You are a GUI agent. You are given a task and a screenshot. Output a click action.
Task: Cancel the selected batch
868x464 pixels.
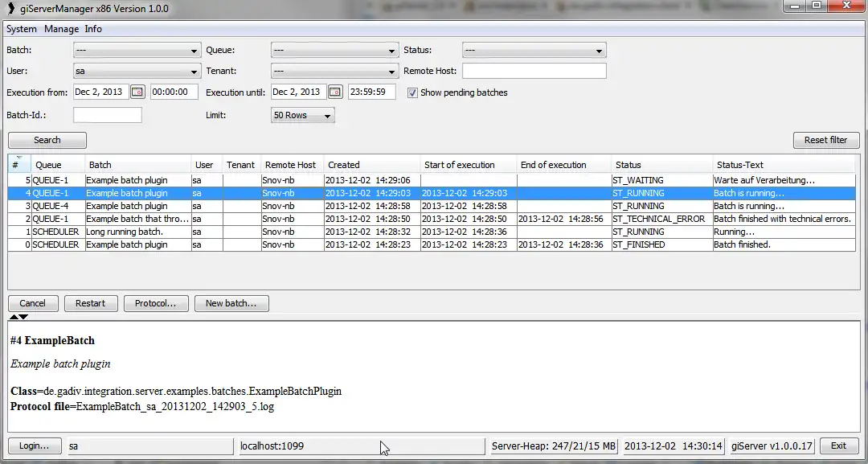pyautogui.click(x=33, y=303)
